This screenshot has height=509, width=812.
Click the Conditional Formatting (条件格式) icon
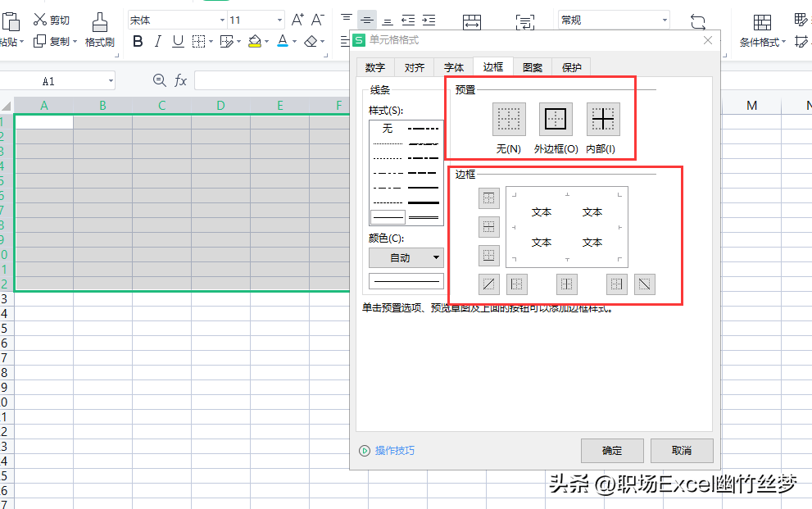point(762,23)
